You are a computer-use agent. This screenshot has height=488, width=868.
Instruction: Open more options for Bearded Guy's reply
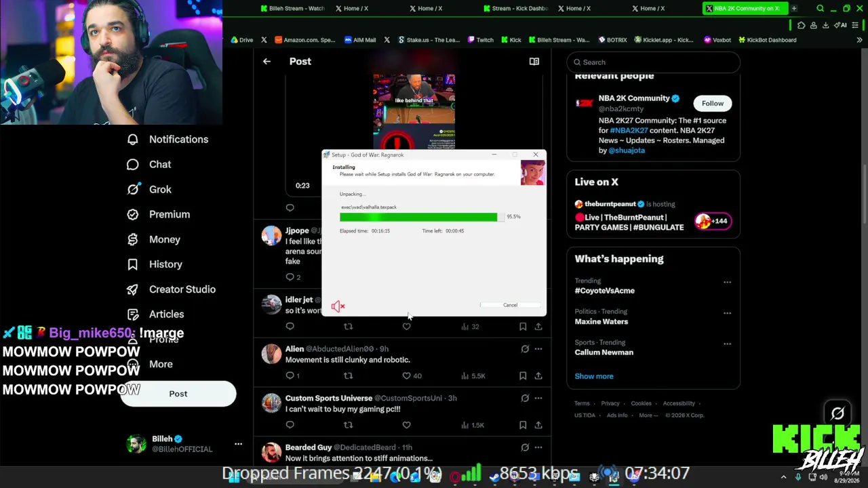(538, 447)
